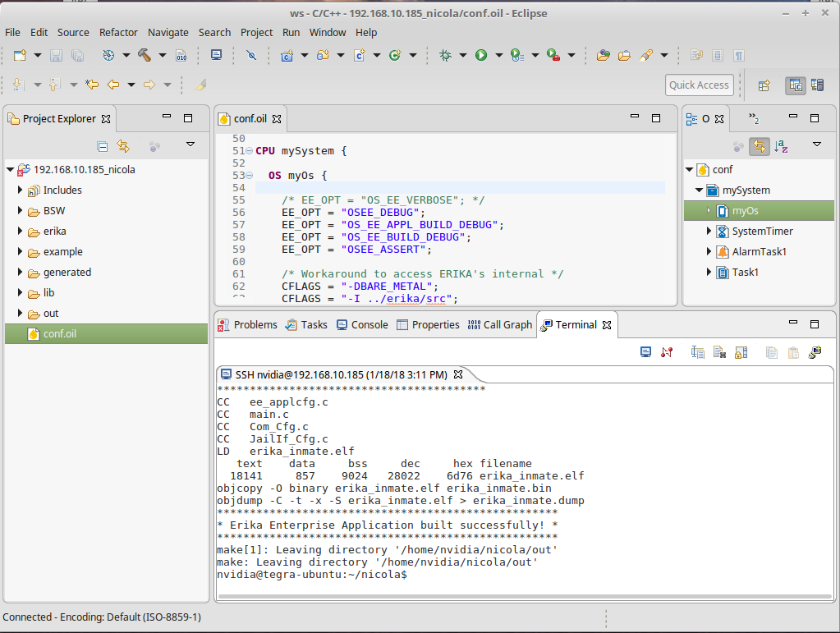Click the Last Edit Location arrow icon
Image resolution: width=840 pixels, height=633 pixels.
pyautogui.click(x=92, y=85)
